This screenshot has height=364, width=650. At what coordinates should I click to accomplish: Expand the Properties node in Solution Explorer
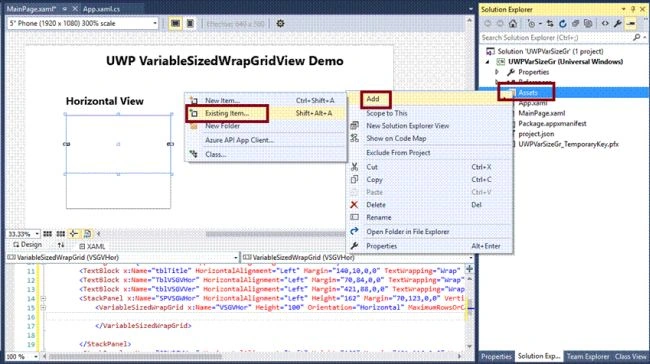(x=497, y=72)
